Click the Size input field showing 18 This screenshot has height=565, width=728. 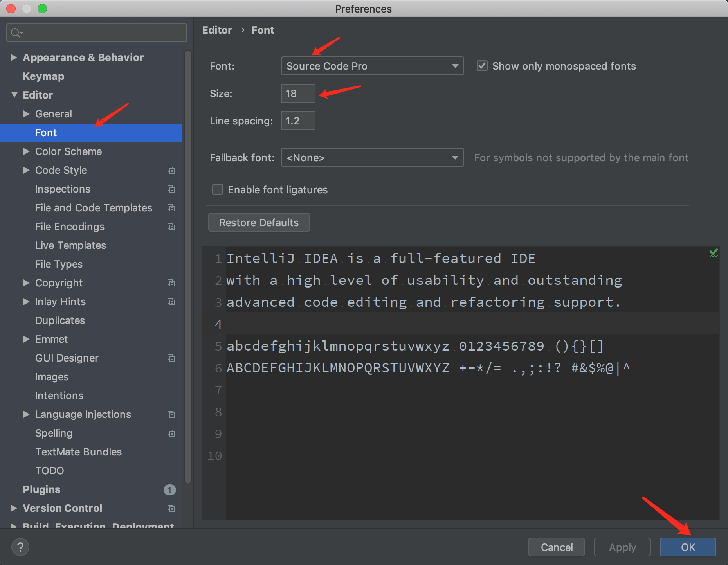tap(298, 93)
